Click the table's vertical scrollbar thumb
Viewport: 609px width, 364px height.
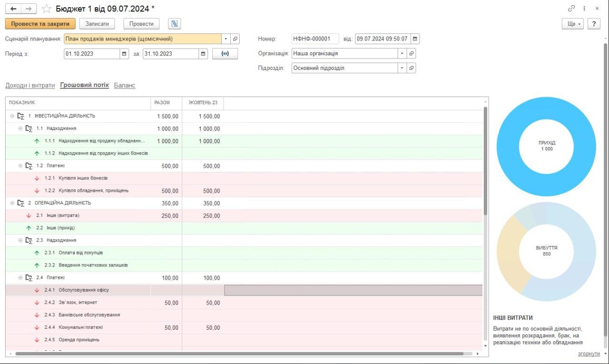pyautogui.click(x=485, y=161)
